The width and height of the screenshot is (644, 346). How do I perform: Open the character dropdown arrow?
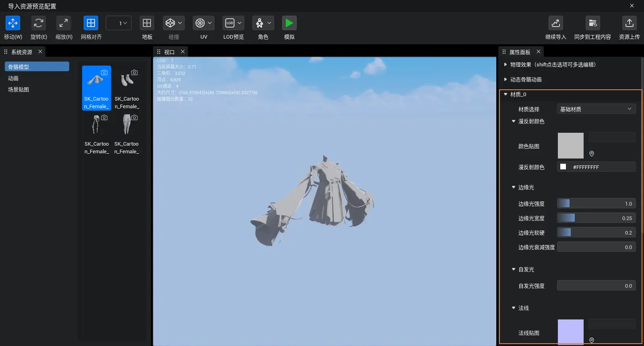click(269, 23)
